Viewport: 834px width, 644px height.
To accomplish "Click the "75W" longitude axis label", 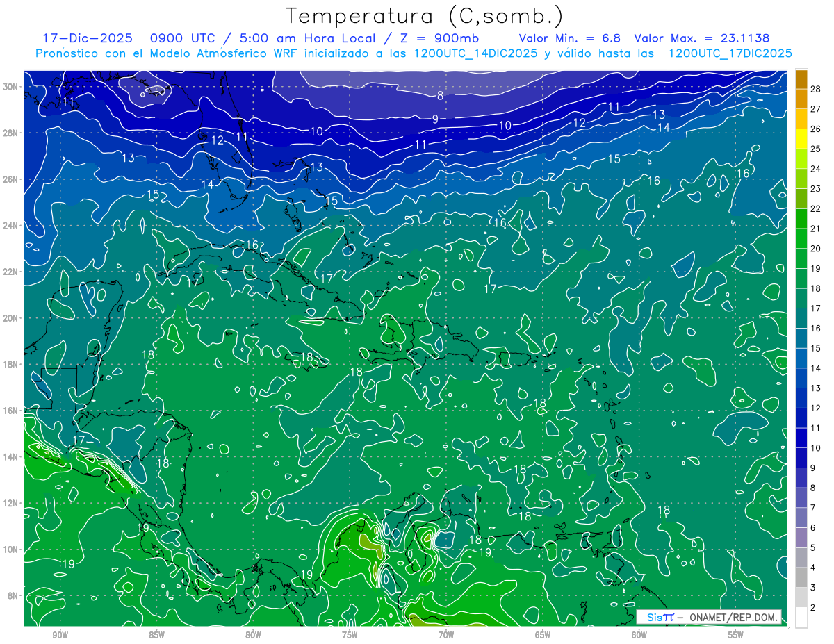I will pyautogui.click(x=350, y=635).
